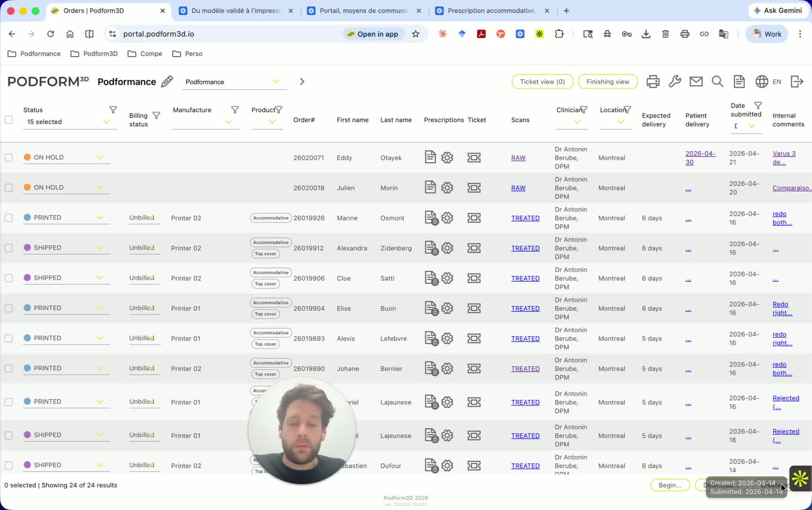812x510 pixels.
Task: Change SHIPPED status for Cloe Satti
Action: [66, 278]
